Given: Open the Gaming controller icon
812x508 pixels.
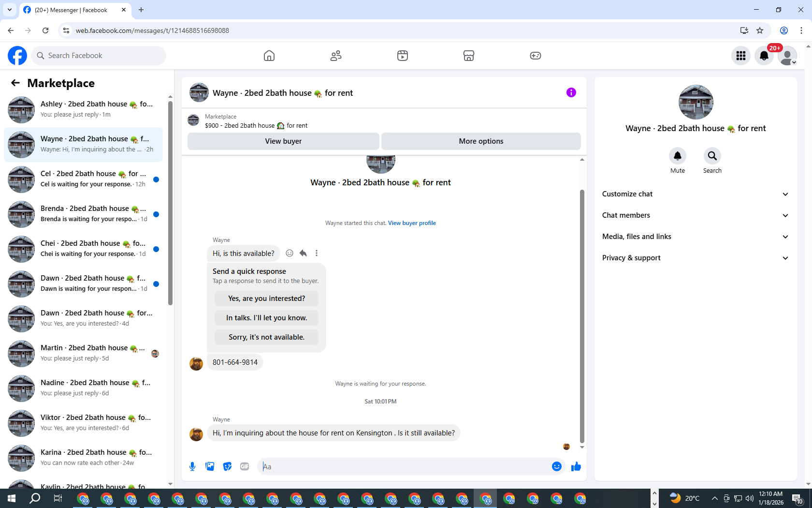Looking at the screenshot, I should pos(536,56).
